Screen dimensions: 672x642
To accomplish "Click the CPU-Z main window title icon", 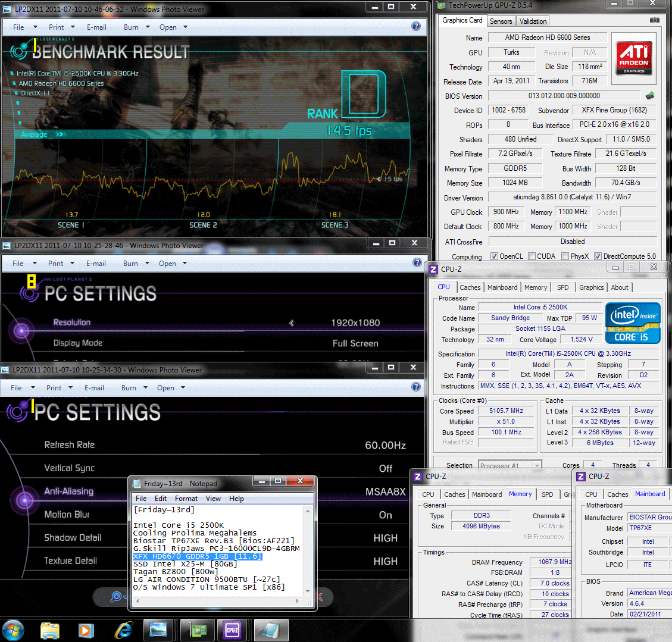I will (x=433, y=269).
